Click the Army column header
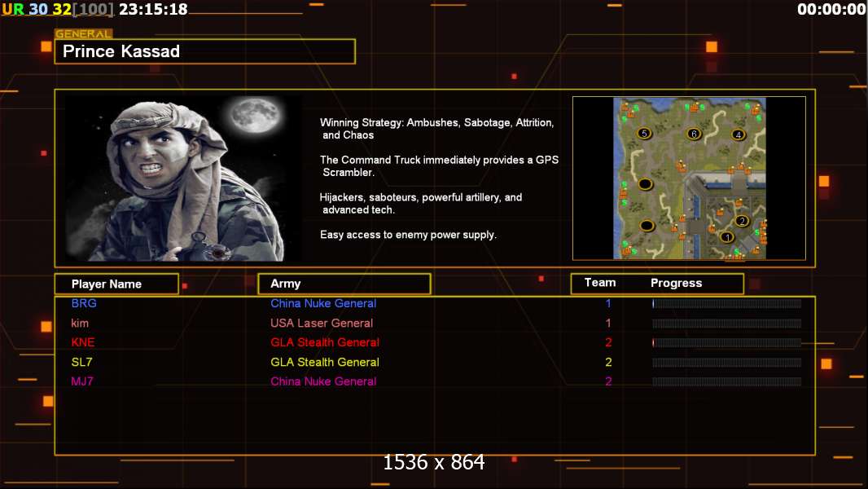 pyautogui.click(x=344, y=284)
